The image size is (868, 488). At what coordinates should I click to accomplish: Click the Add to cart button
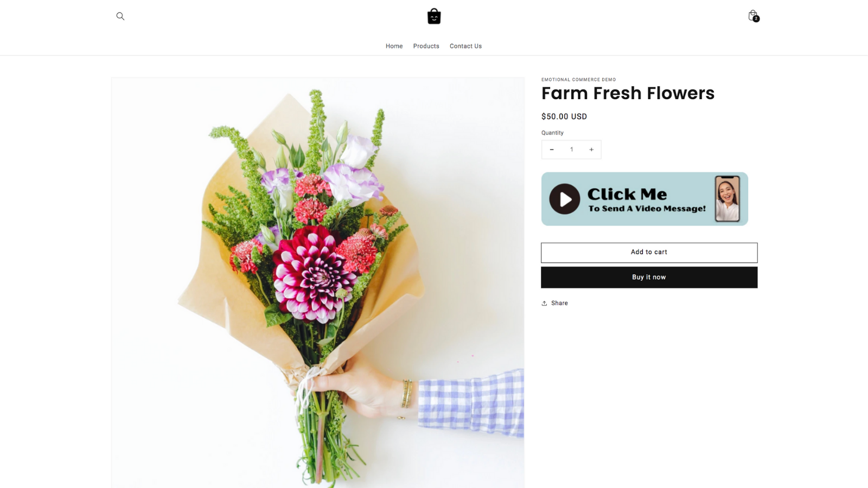coord(649,253)
